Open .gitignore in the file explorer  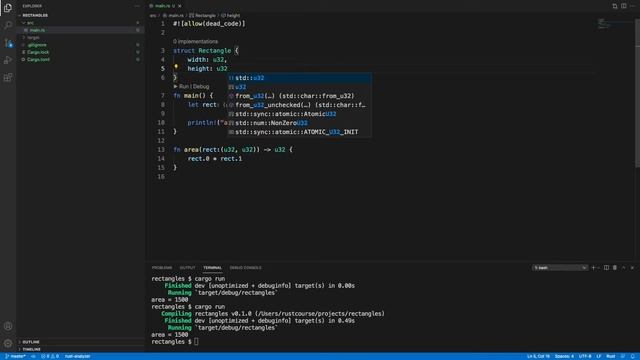80,45
